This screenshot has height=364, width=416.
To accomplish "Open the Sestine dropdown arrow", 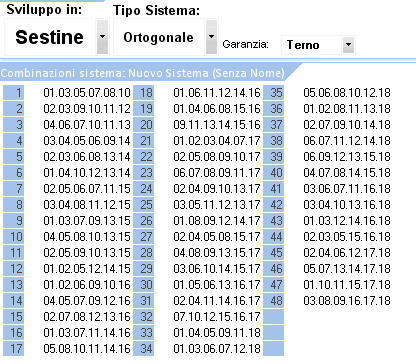I will [102, 37].
